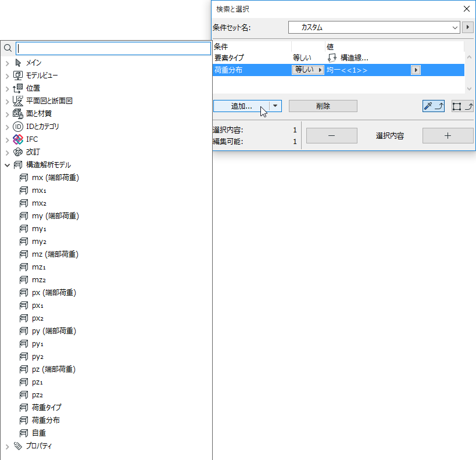Click icon beside 荷重タイプ

24,408
